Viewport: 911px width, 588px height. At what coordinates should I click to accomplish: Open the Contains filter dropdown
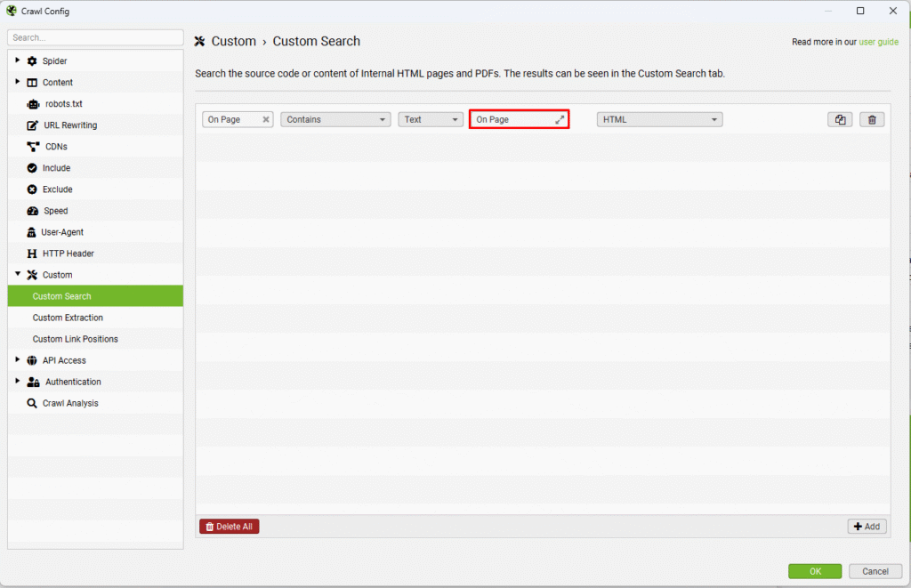click(336, 119)
